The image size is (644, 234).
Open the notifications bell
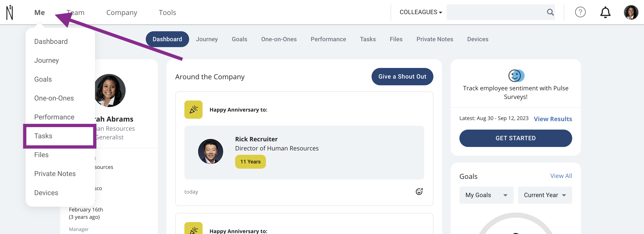605,12
